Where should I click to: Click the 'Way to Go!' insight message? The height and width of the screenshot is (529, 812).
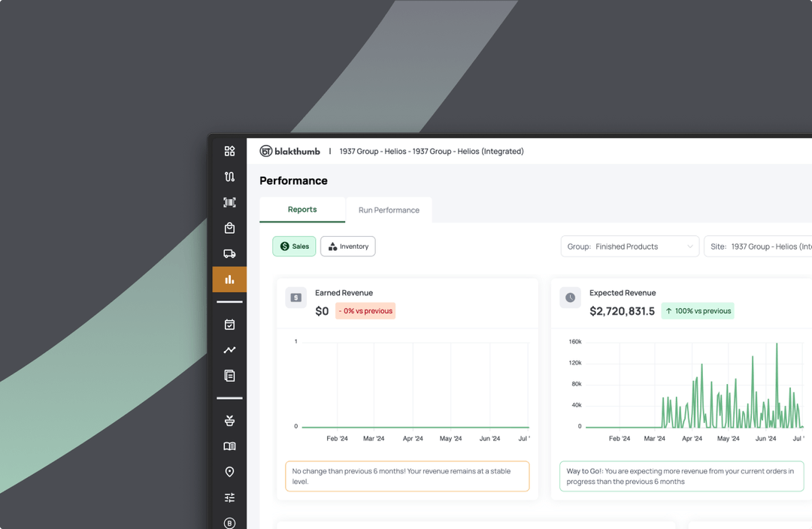[x=681, y=476]
